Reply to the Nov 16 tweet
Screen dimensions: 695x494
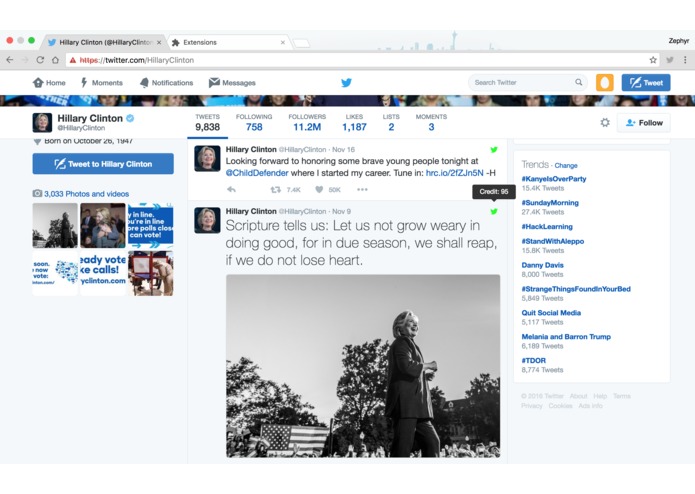pos(231,190)
